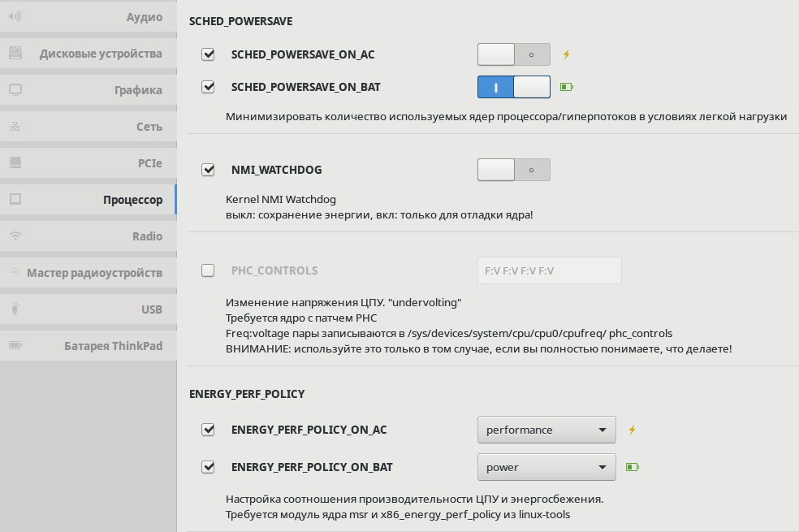Click the monitor icon beside Графика

(x=15, y=89)
